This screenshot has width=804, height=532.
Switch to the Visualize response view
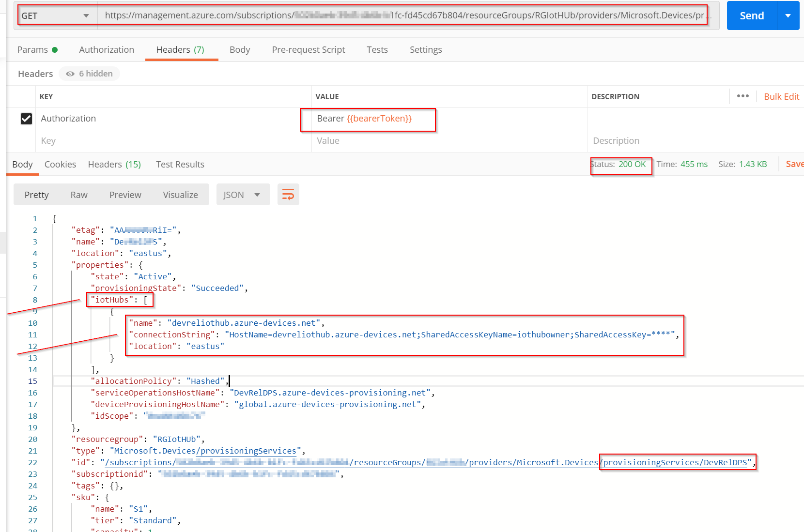pyautogui.click(x=180, y=194)
